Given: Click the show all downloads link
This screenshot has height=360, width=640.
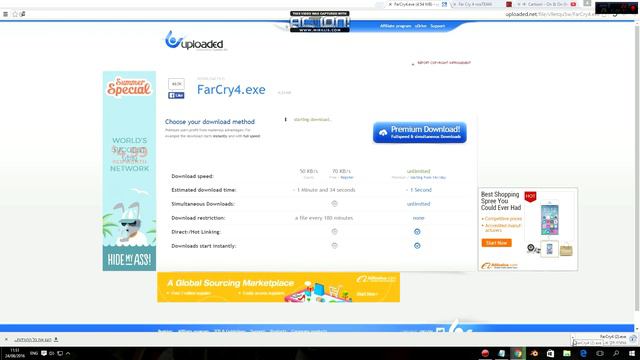Looking at the screenshot, I should coord(33,340).
